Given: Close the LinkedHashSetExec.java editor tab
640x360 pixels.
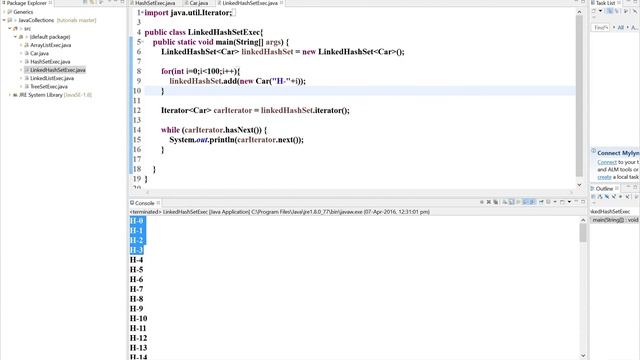Looking at the screenshot, I should pyautogui.click(x=281, y=3).
